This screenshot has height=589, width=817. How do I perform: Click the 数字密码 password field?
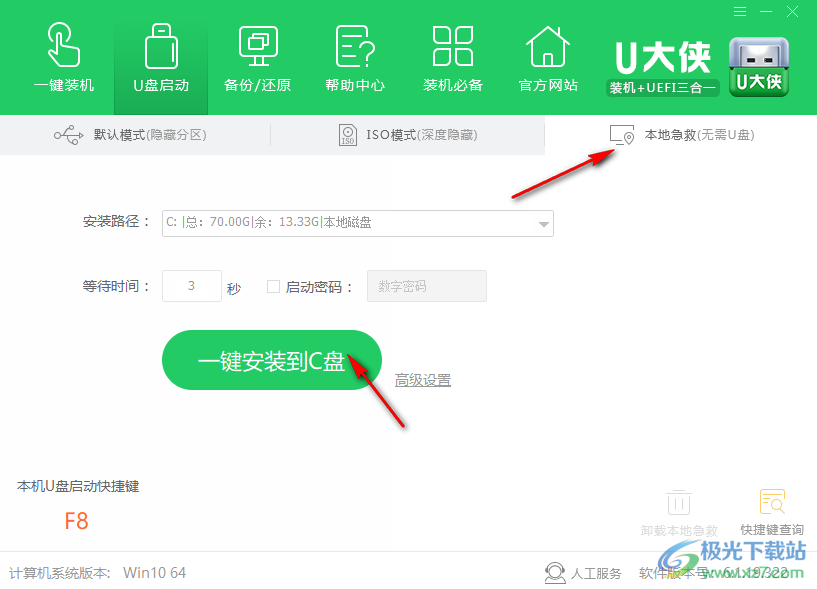tap(427, 286)
